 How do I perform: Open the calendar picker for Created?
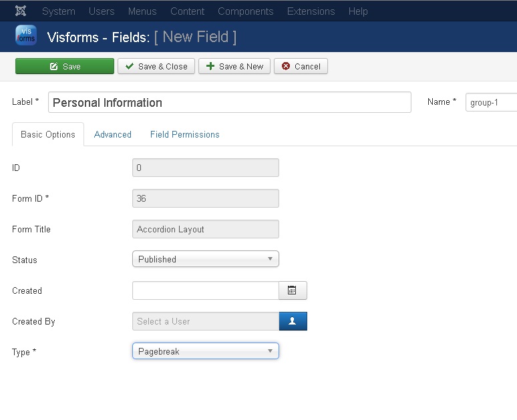click(293, 290)
